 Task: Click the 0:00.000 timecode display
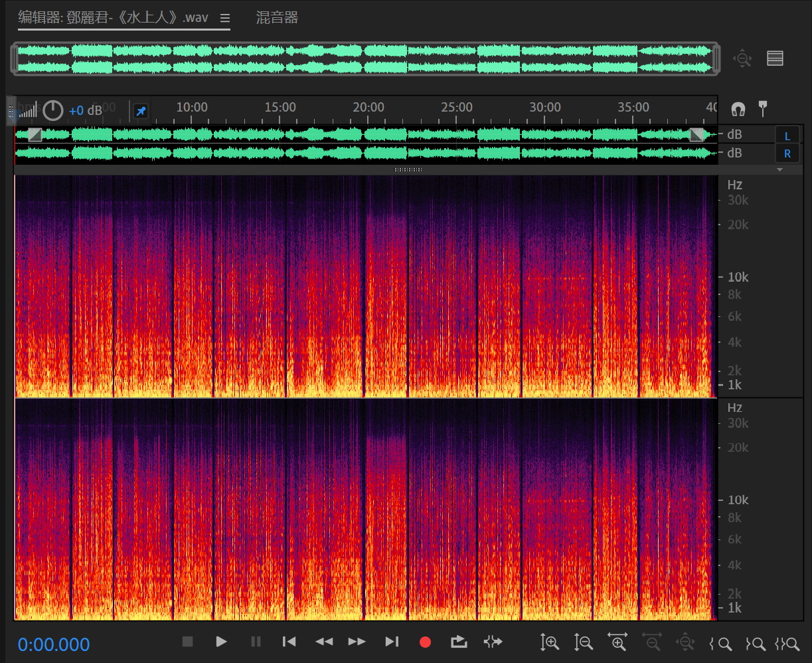pyautogui.click(x=54, y=644)
